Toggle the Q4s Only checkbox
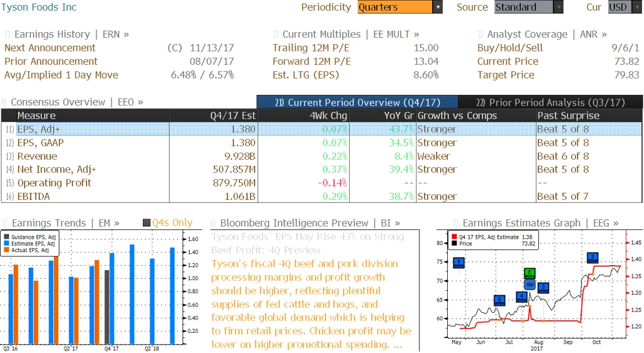Image resolution: width=644 pixels, height=353 pixels. (146, 223)
